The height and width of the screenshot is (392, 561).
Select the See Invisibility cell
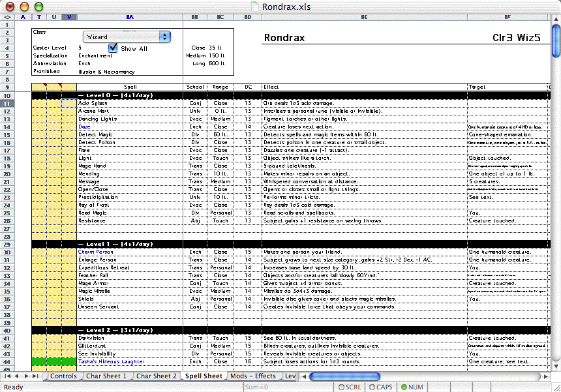[x=130, y=354]
